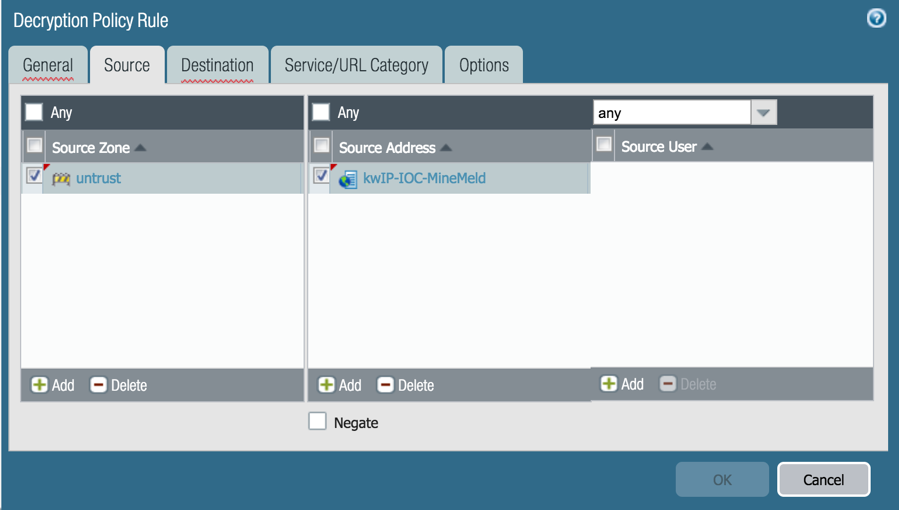
Task: Enable the Negate checkbox
Action: pos(317,421)
